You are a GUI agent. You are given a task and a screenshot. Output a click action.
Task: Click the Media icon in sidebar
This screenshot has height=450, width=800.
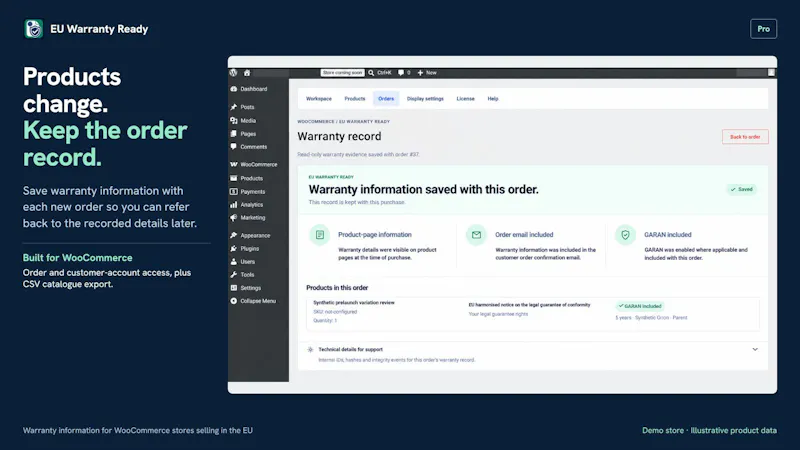pyautogui.click(x=234, y=120)
